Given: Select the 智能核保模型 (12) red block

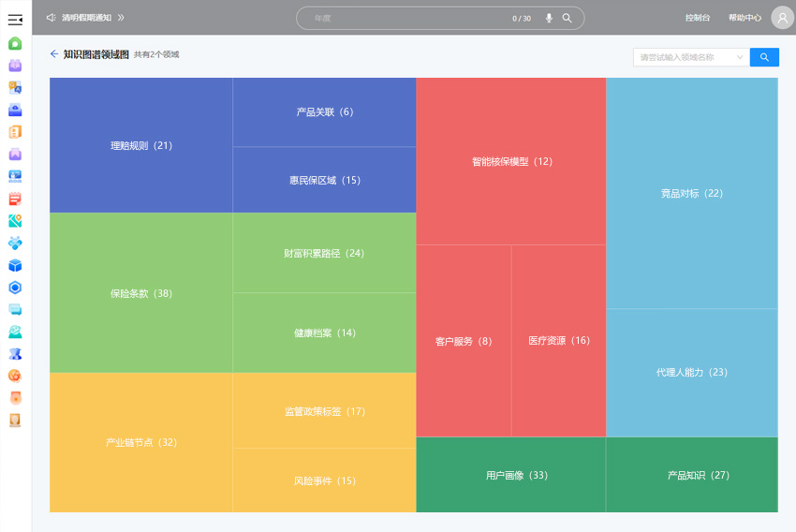Looking at the screenshot, I should coord(511,161).
